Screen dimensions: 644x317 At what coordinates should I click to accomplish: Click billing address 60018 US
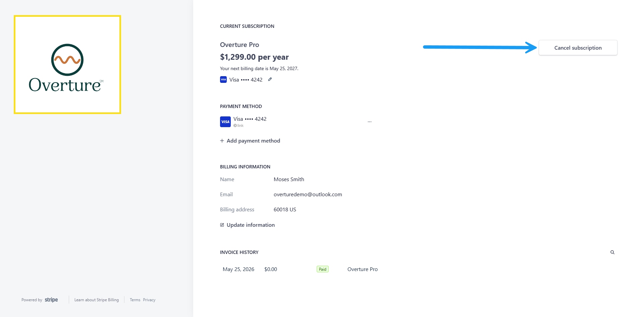point(285,209)
